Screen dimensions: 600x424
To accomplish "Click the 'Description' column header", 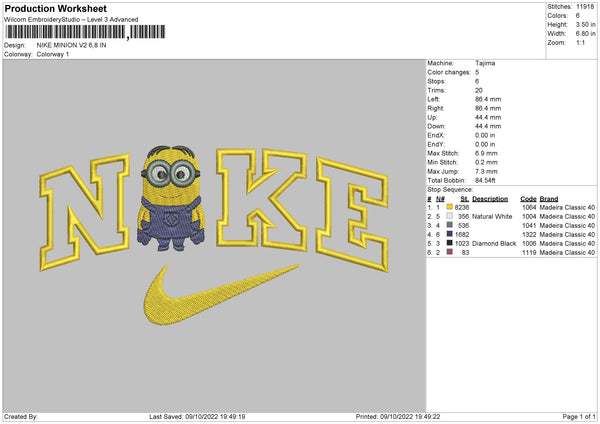I will coord(490,199).
